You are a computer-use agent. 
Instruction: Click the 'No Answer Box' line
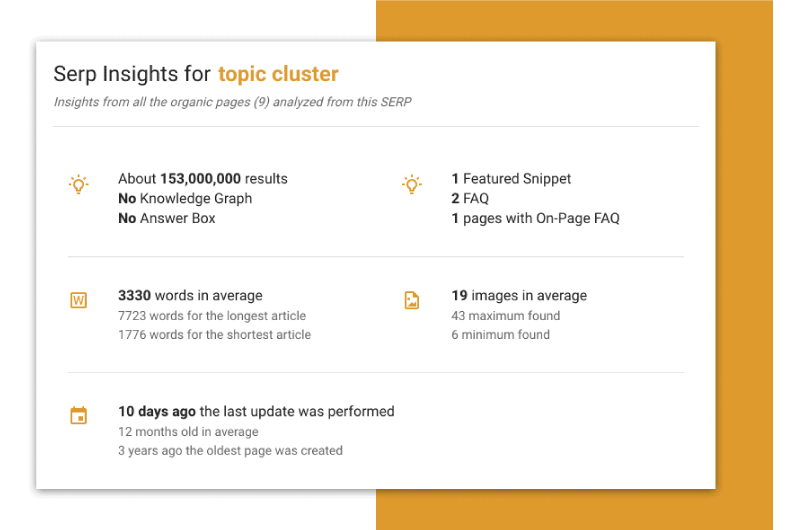click(x=166, y=218)
